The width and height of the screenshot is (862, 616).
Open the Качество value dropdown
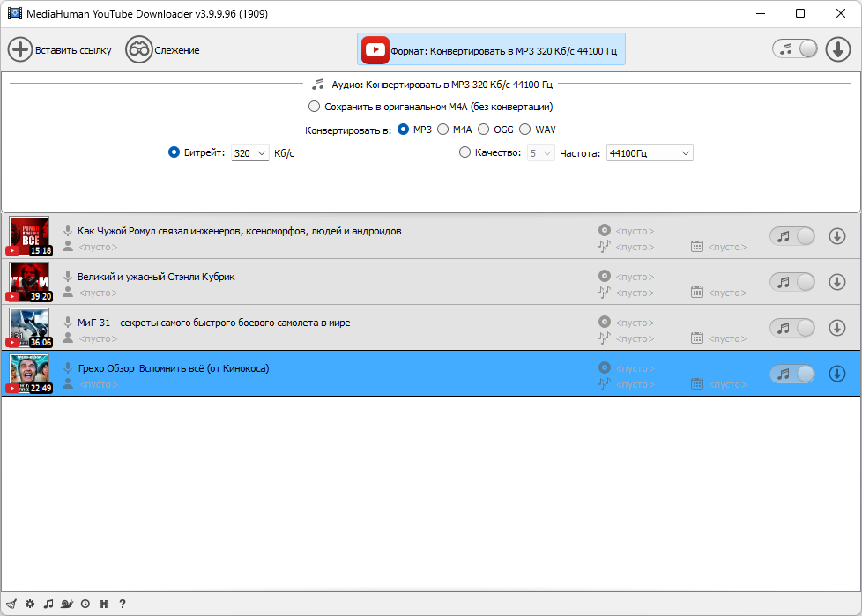point(540,152)
